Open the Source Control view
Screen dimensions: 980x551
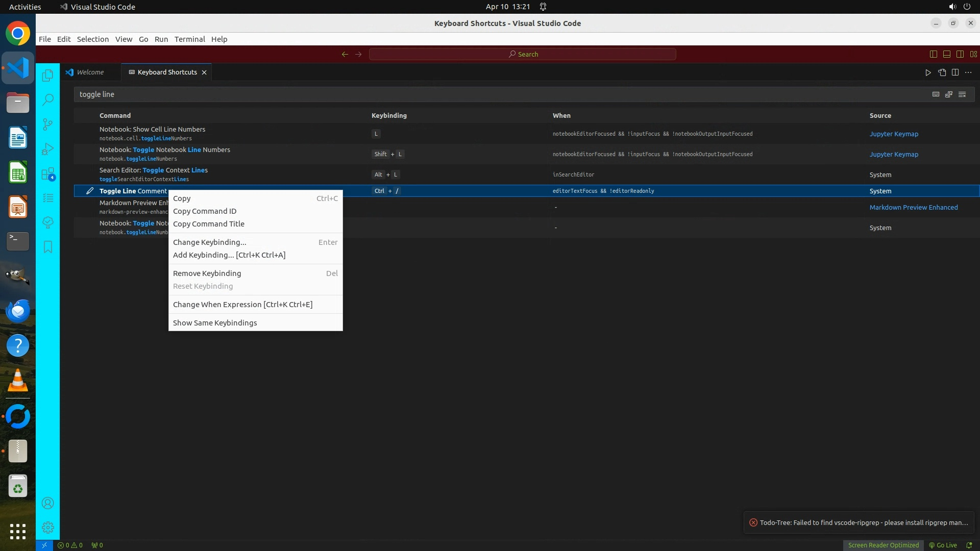click(47, 124)
